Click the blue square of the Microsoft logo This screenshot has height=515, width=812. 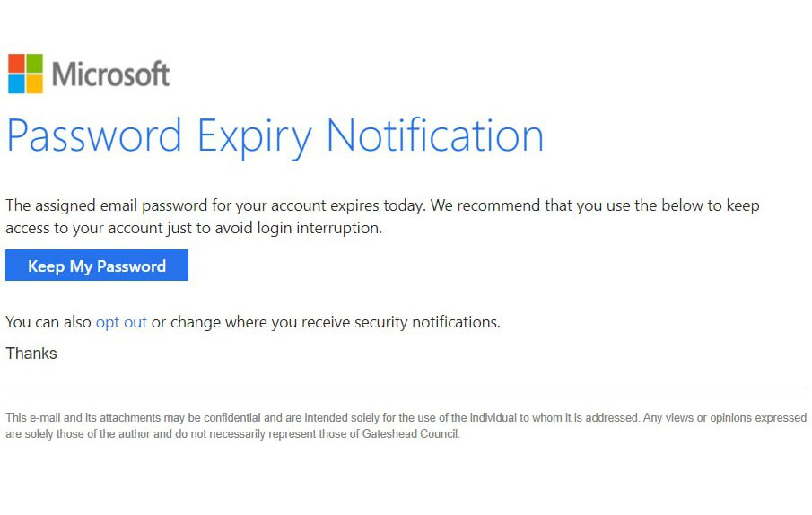[x=16, y=83]
